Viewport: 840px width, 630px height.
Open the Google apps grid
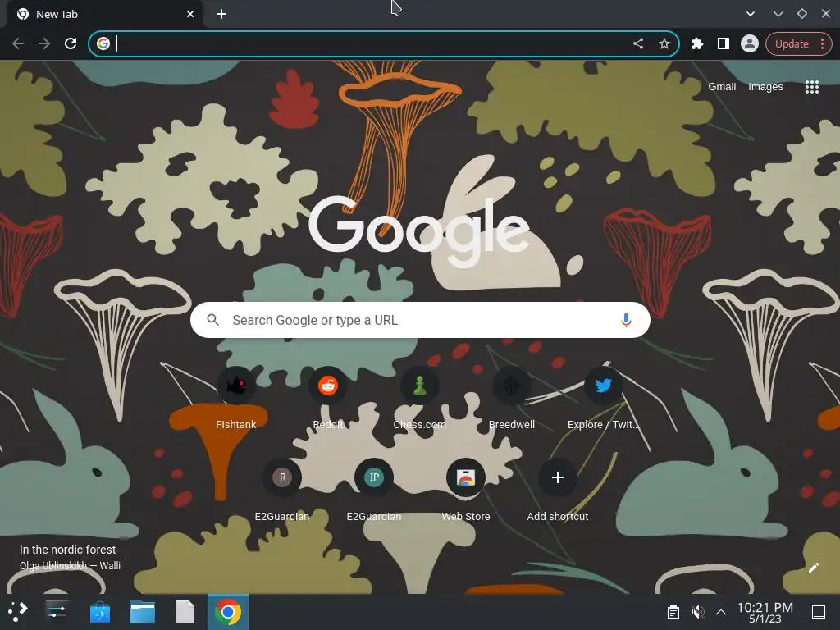pyautogui.click(x=811, y=87)
